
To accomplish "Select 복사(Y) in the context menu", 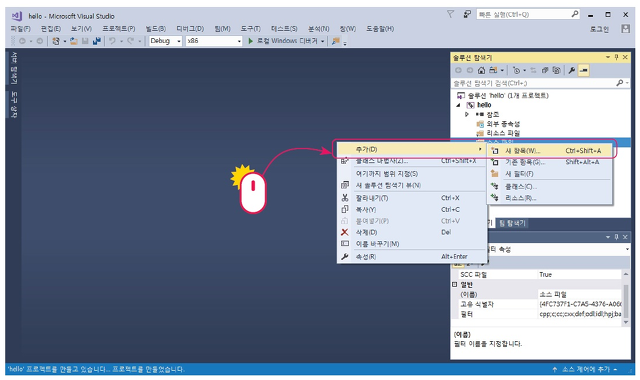I will tap(412, 209).
